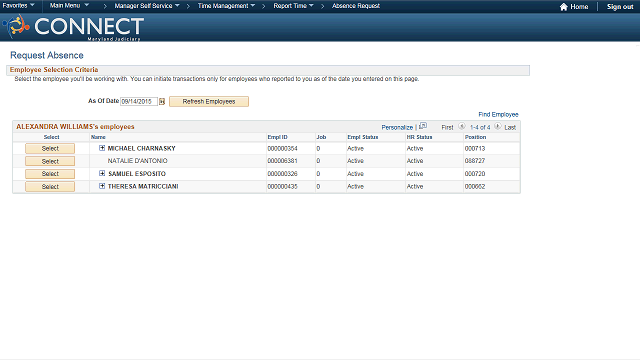
Task: Open the As Of Date calendar picker
Action: [162, 101]
